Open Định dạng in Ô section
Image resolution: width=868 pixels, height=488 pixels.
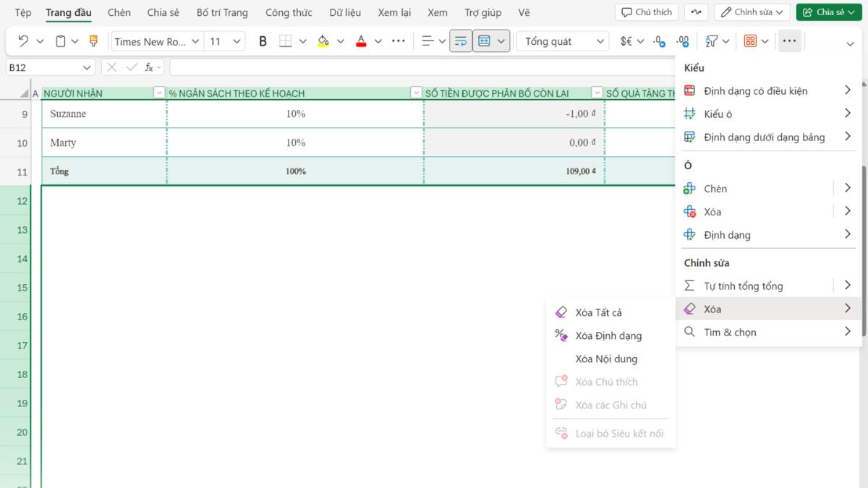click(x=768, y=235)
